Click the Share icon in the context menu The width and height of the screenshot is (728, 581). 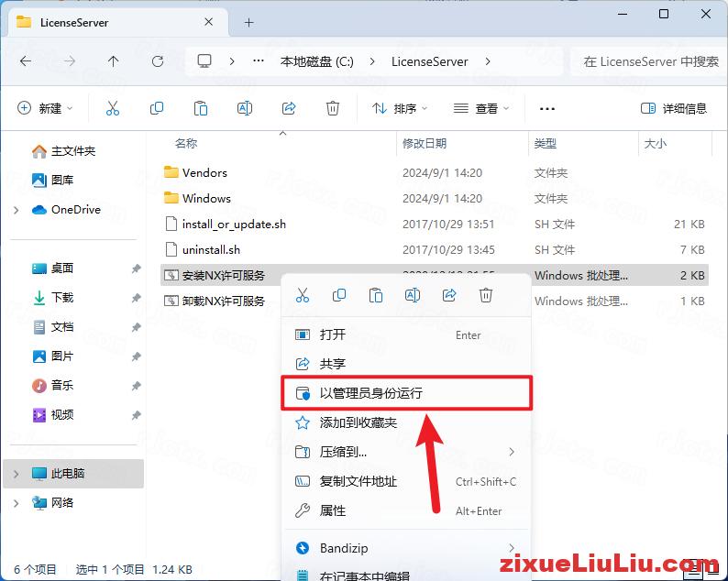tap(449, 295)
